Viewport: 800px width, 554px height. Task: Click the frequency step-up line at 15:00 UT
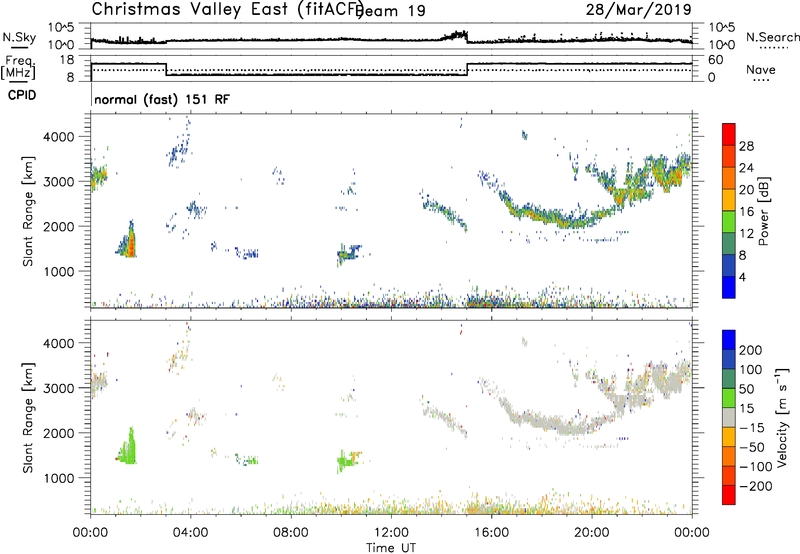pos(467,69)
